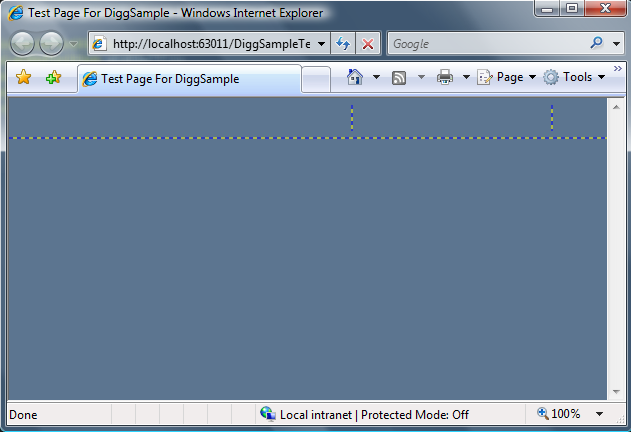Expand the address bar history dropdown
Image resolution: width=631 pixels, height=432 pixels.
(x=321, y=44)
